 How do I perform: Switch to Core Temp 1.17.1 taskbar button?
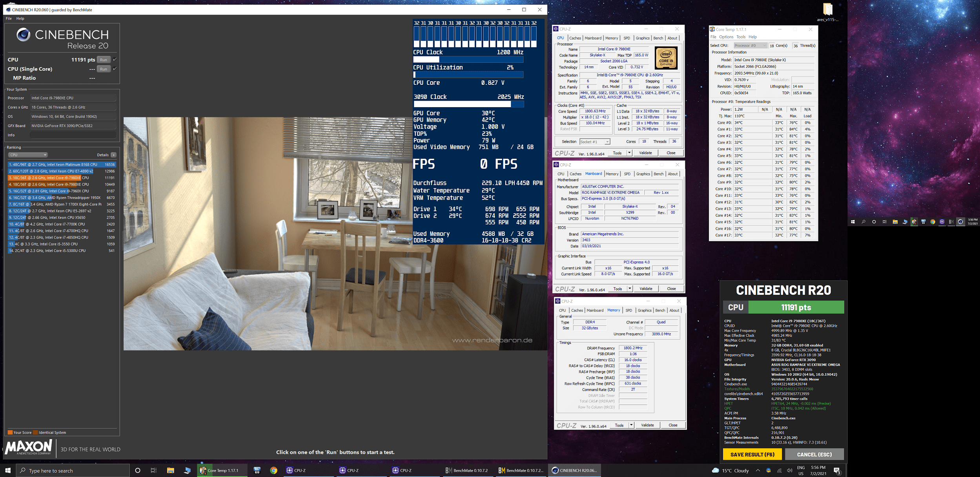pyautogui.click(x=222, y=470)
